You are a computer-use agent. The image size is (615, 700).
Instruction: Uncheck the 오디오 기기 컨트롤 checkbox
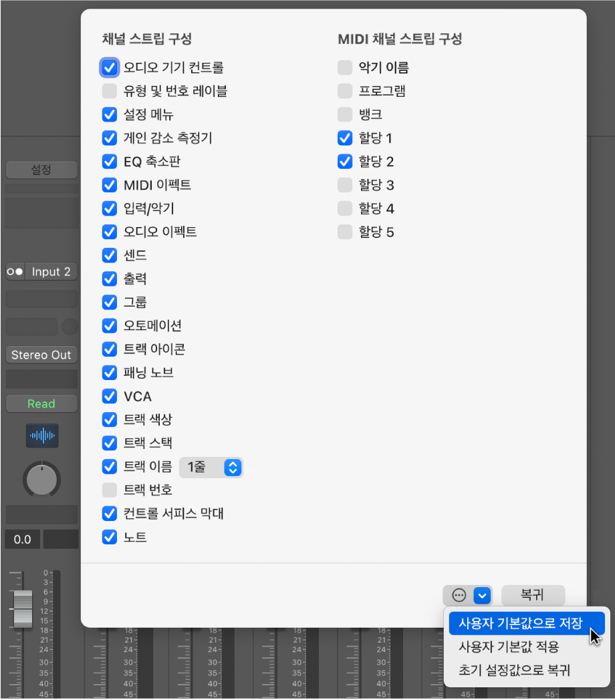point(110,68)
